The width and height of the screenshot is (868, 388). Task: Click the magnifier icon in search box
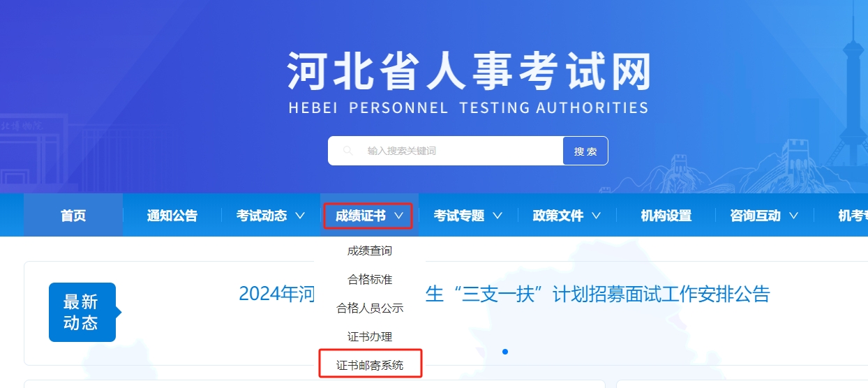347,151
